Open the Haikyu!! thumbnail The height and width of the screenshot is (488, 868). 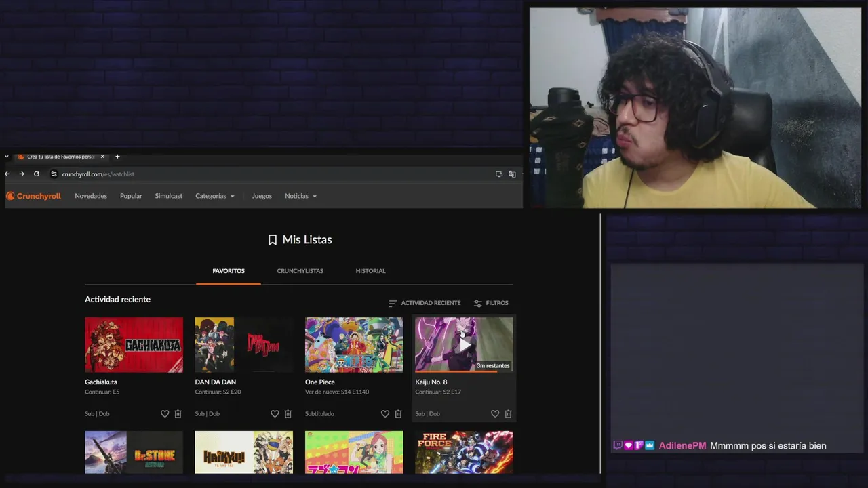click(x=244, y=452)
